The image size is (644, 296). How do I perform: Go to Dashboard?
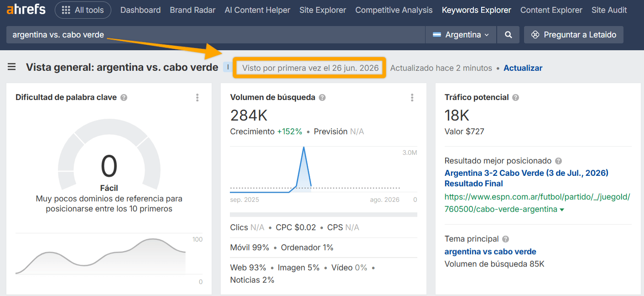pos(140,10)
